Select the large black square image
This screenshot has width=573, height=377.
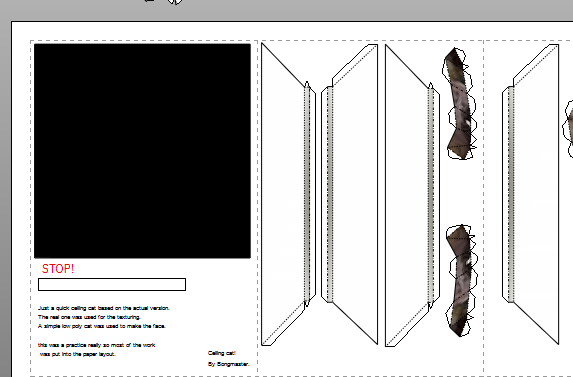(142, 151)
